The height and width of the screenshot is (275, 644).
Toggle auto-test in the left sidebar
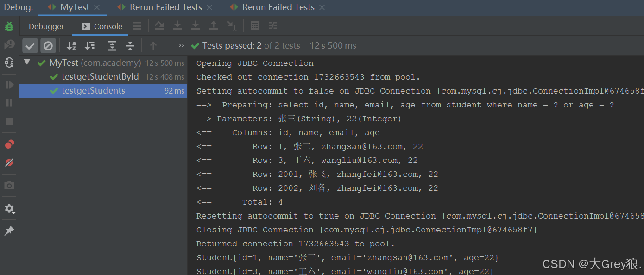point(9,62)
